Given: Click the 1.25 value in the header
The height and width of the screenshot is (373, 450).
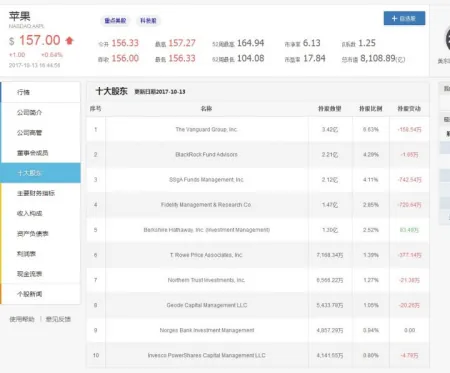Looking at the screenshot, I should click(x=367, y=43).
